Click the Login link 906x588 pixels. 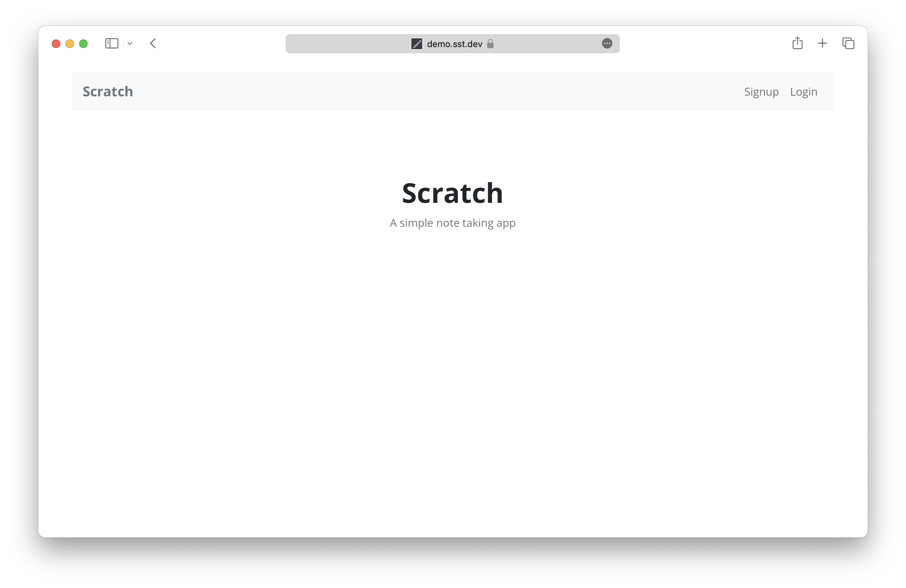pyautogui.click(x=804, y=92)
